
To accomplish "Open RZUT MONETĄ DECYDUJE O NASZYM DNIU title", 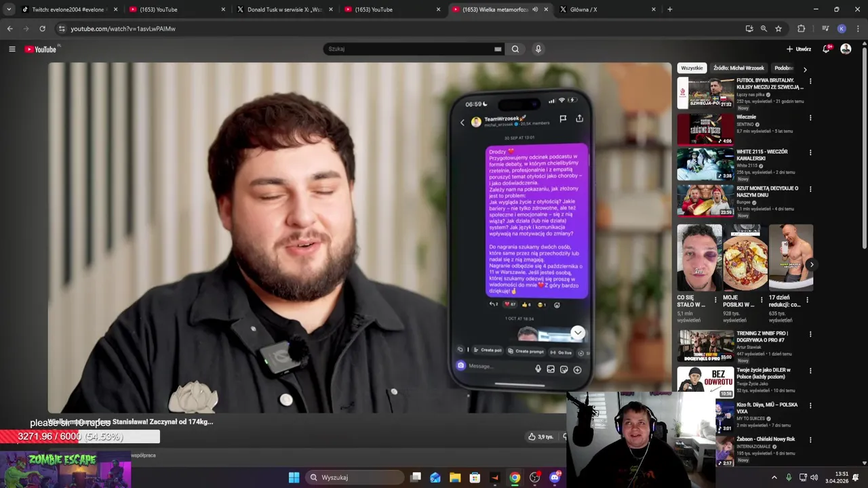I will click(768, 192).
